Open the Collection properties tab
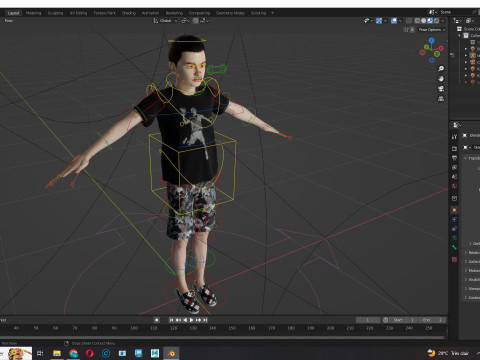This screenshot has height=360, width=480. point(454,198)
